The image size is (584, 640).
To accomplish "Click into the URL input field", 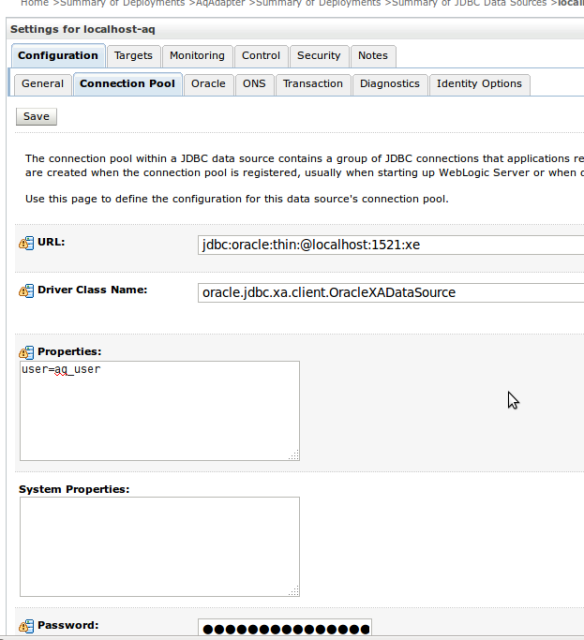I will click(391, 245).
